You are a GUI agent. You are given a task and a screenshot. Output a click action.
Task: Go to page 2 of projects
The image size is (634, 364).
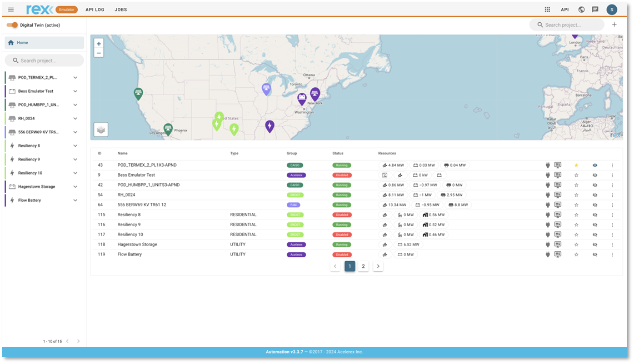point(363,266)
